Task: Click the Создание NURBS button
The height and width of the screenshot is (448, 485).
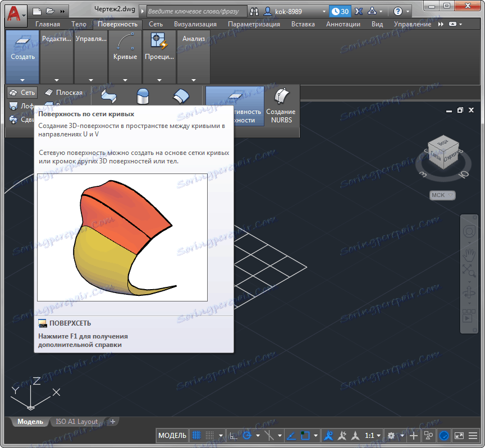Action: 281,106
